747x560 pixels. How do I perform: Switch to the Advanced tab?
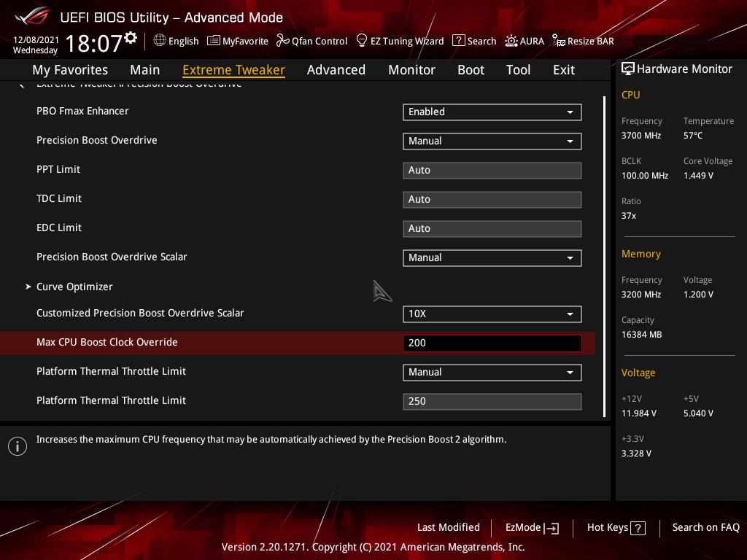[336, 69]
